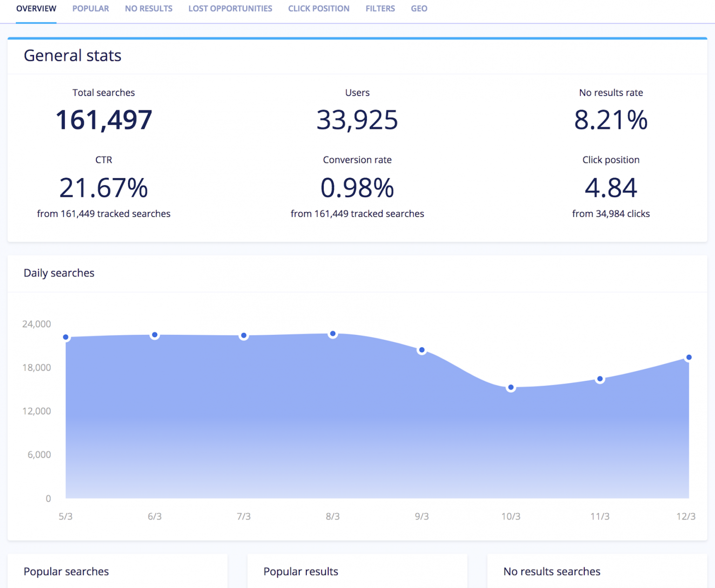Select the Click Position tab
Viewport: 715px width, 588px height.
click(318, 9)
